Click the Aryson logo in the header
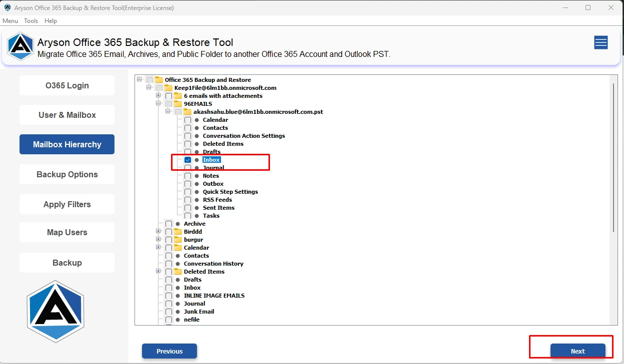The height and width of the screenshot is (364, 624). (x=20, y=46)
